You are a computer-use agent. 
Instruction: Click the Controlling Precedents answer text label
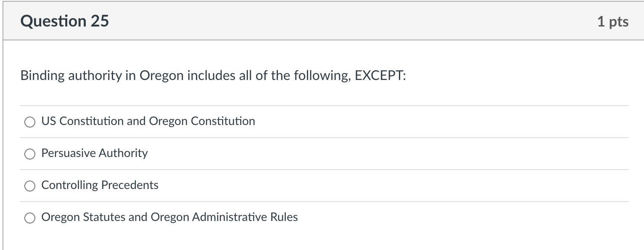100,185
